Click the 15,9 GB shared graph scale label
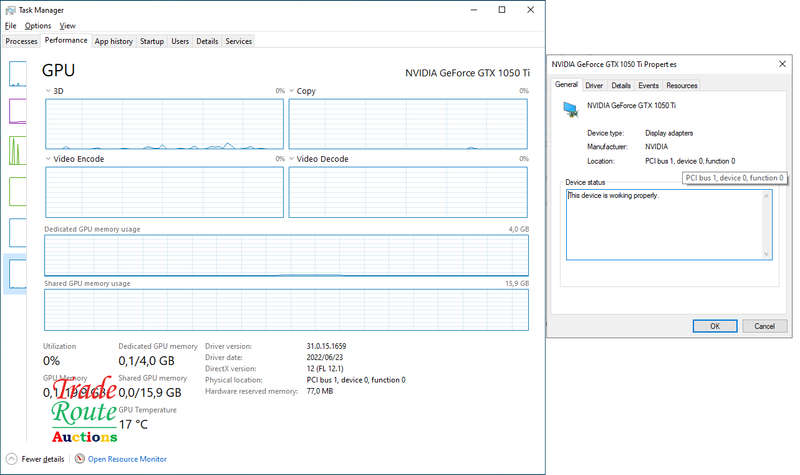Viewport: 800px width, 475px height. (x=517, y=283)
